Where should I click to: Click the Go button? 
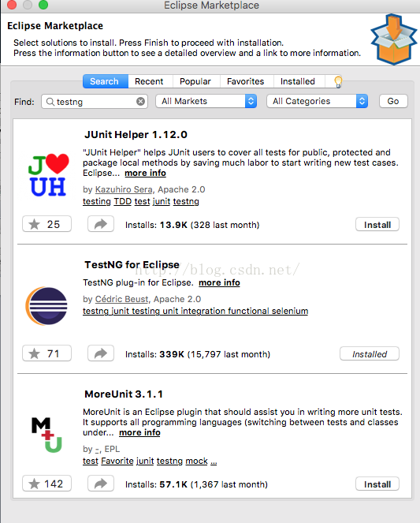[393, 101]
